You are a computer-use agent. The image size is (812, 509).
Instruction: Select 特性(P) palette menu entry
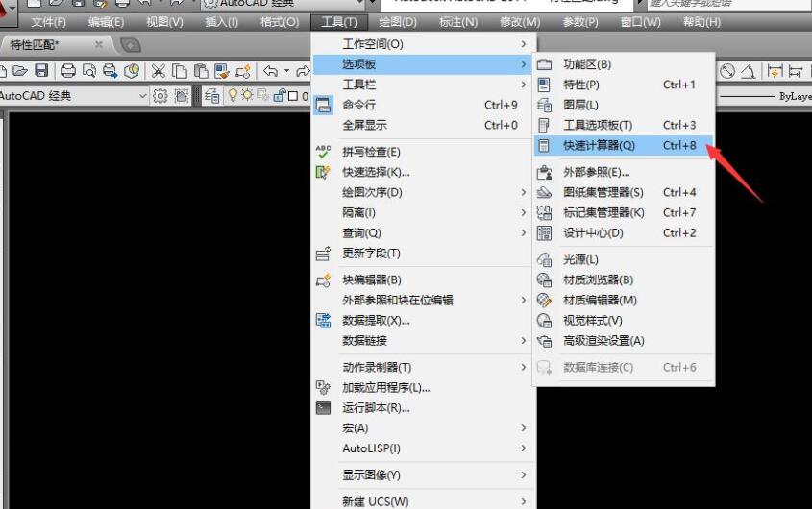click(624, 85)
